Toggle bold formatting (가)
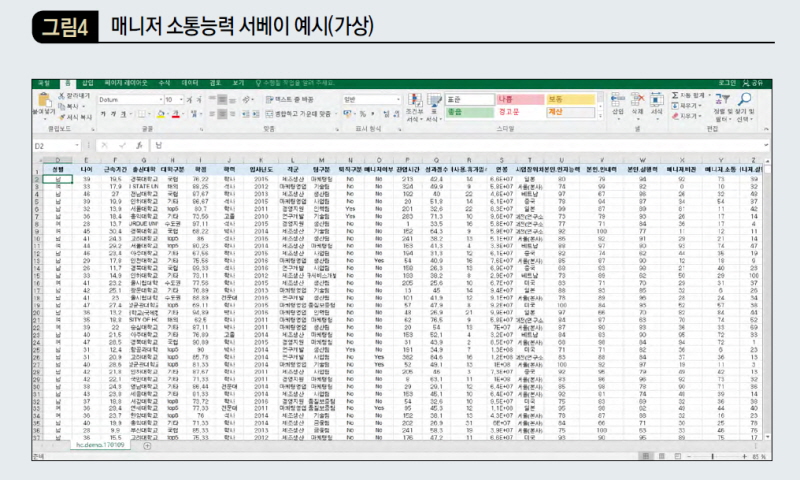The image size is (800, 480). click(103, 114)
